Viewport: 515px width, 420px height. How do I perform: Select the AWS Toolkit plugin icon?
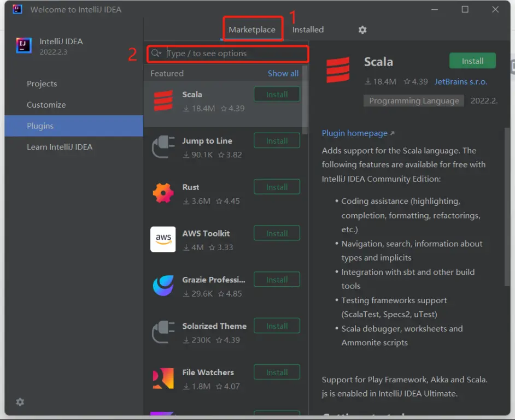[x=163, y=239]
